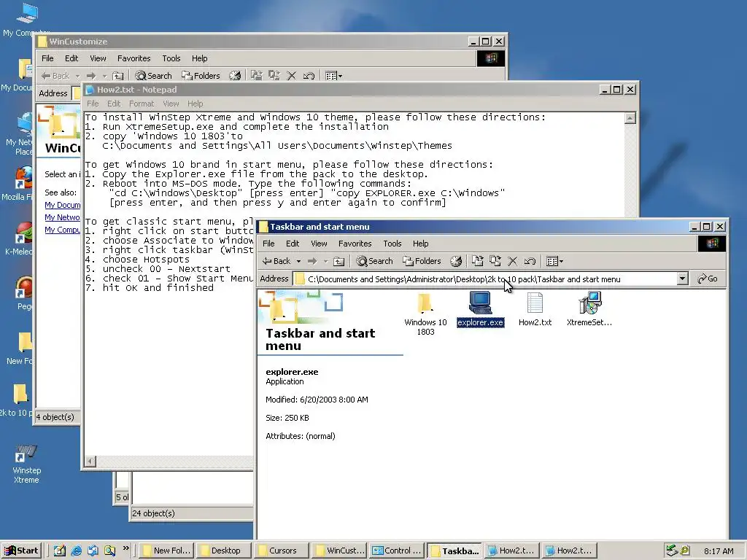
Task: Click scroll up arrow in Notepad window
Action: 630,117
